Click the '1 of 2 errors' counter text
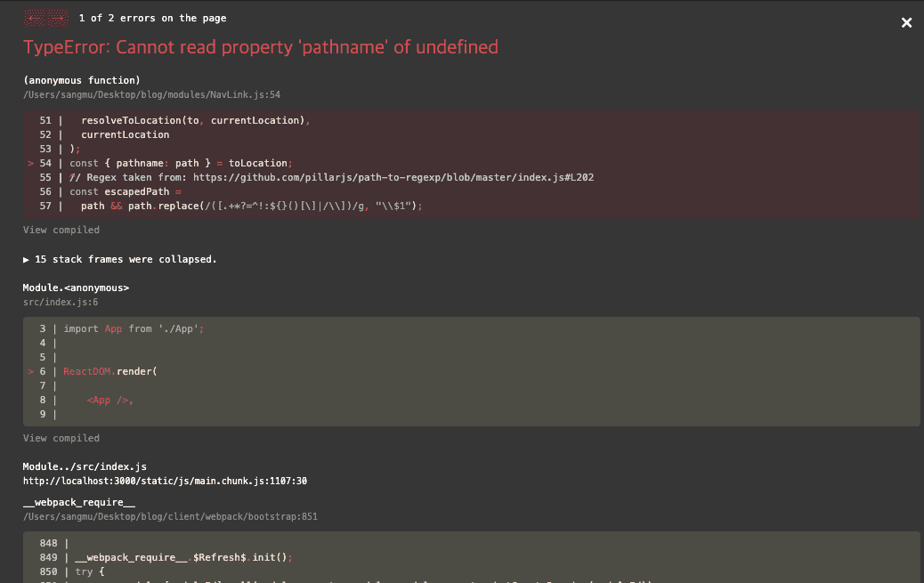 click(152, 18)
